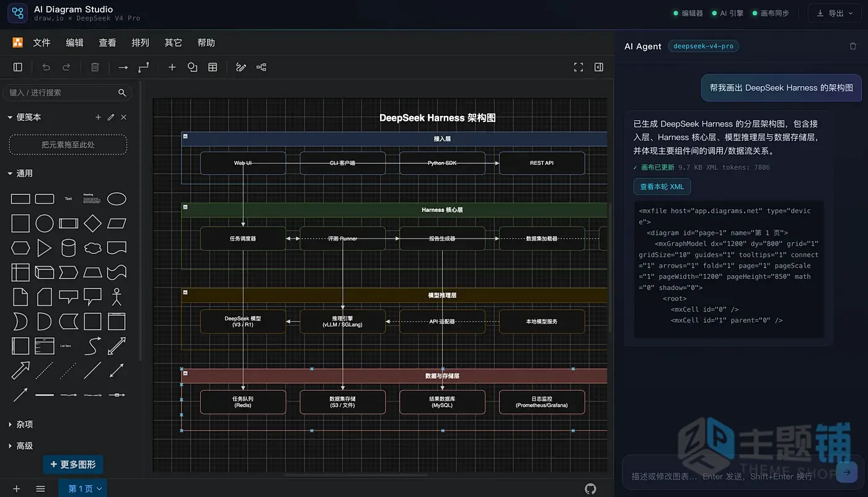Open the 排列 menu

[x=140, y=43]
